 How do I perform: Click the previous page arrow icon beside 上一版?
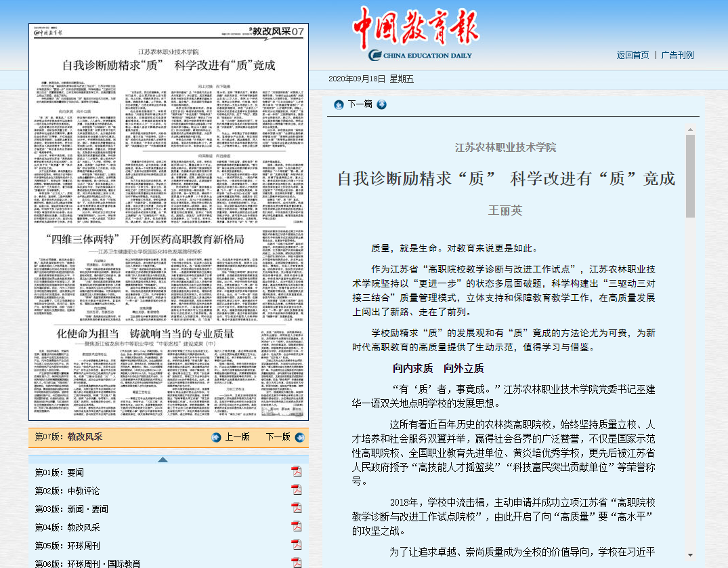(216, 437)
